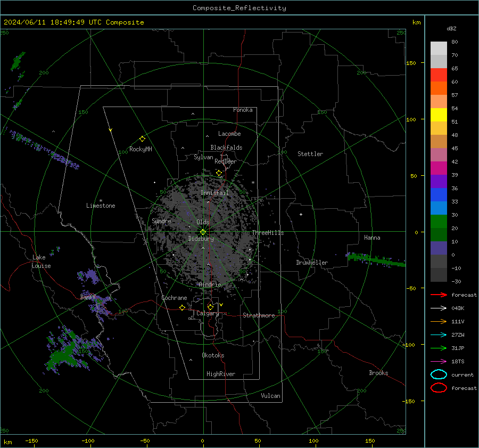Click the Sylvan label on map
Image resolution: width=479 pixels, height=448 pixels.
203,157
